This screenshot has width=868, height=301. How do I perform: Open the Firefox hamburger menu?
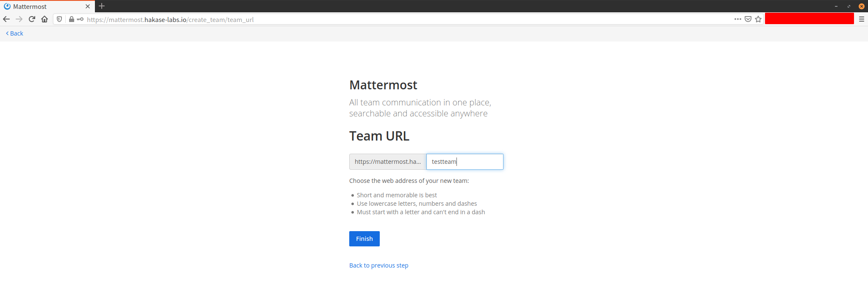[x=862, y=19]
